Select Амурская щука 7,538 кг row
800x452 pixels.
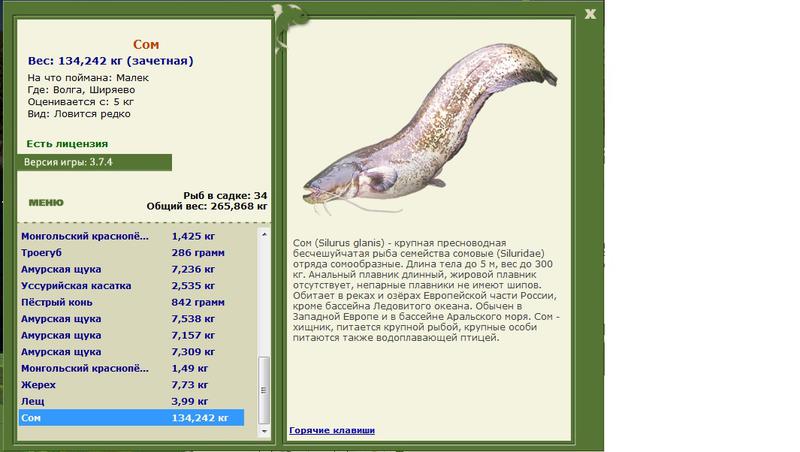click(132, 319)
